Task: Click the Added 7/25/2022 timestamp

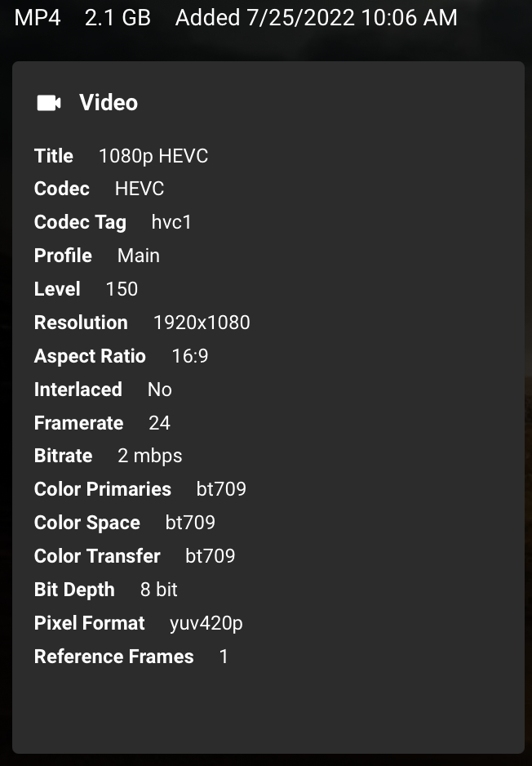Action: point(315,17)
